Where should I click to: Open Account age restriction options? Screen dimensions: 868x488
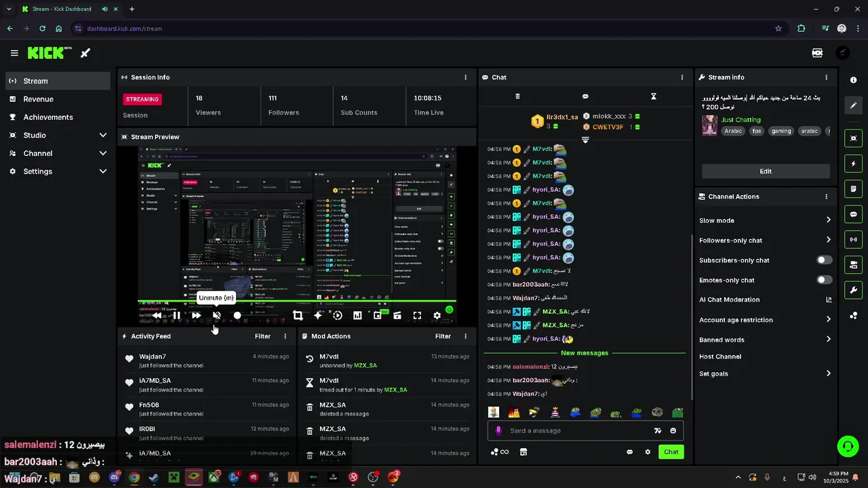point(829,319)
